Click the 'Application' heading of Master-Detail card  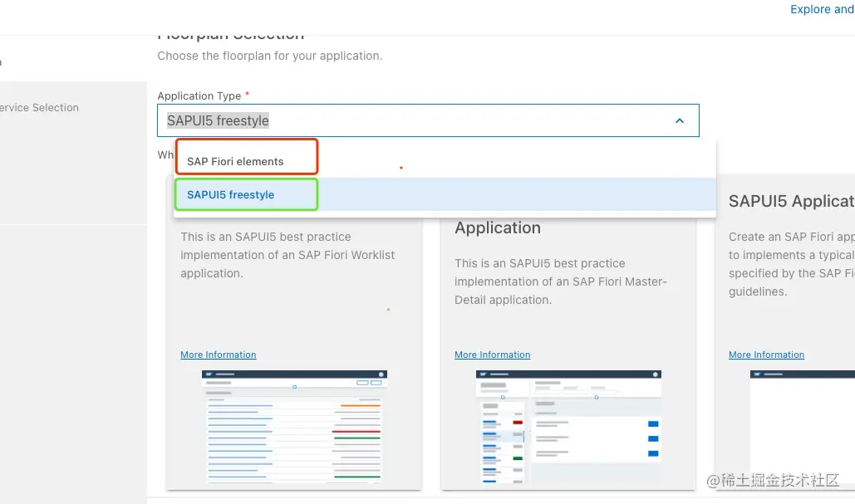point(498,228)
